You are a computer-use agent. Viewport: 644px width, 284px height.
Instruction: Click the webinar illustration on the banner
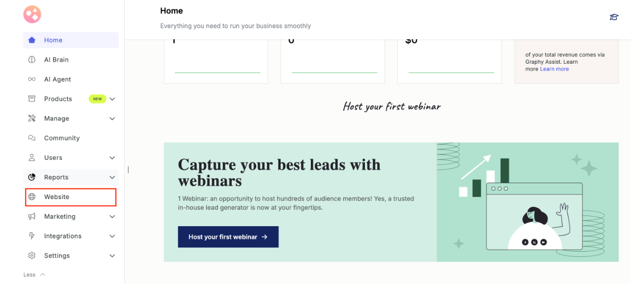(x=528, y=202)
